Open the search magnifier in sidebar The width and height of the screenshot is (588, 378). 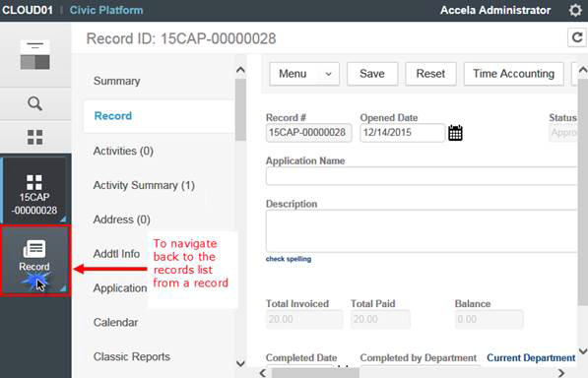[34, 103]
